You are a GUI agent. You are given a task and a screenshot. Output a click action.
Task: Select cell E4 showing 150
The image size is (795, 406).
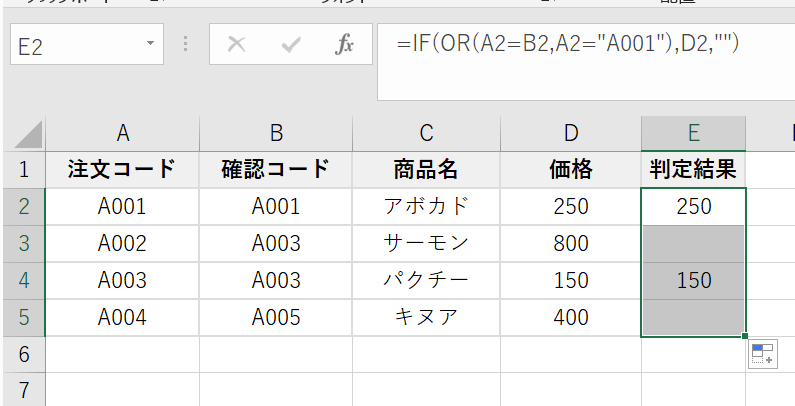pos(693,280)
